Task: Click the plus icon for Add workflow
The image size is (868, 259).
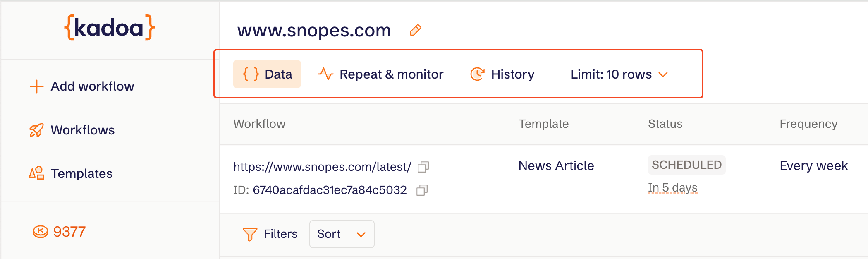Action: [x=36, y=86]
